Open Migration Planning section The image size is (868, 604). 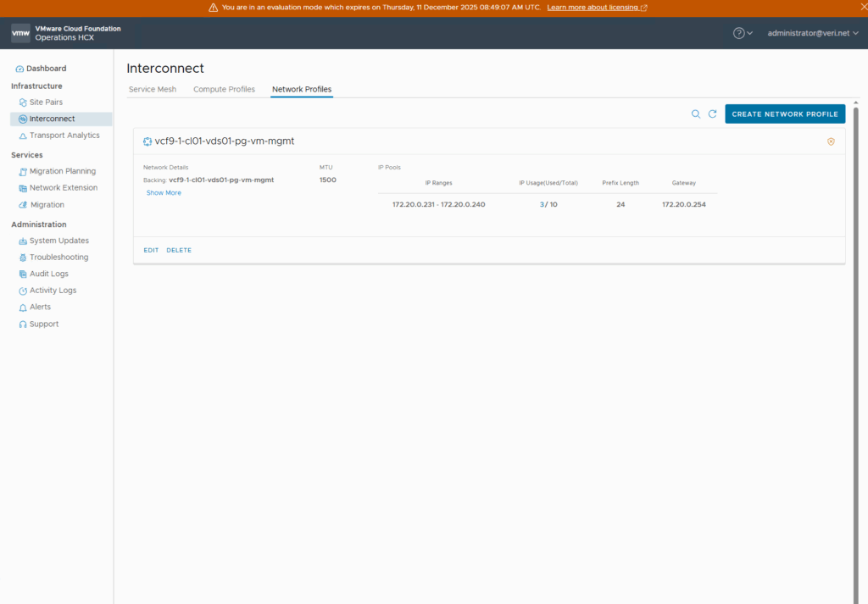click(62, 171)
